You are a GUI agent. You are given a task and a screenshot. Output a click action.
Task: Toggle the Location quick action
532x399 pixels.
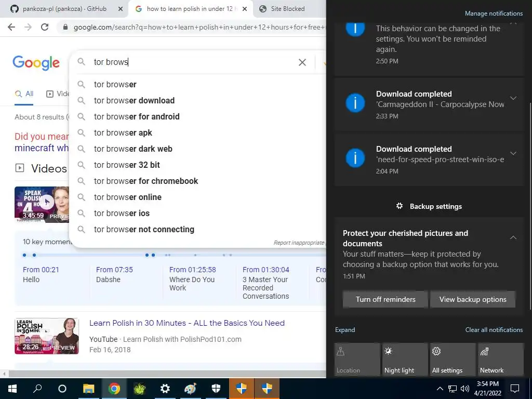pyautogui.click(x=357, y=360)
